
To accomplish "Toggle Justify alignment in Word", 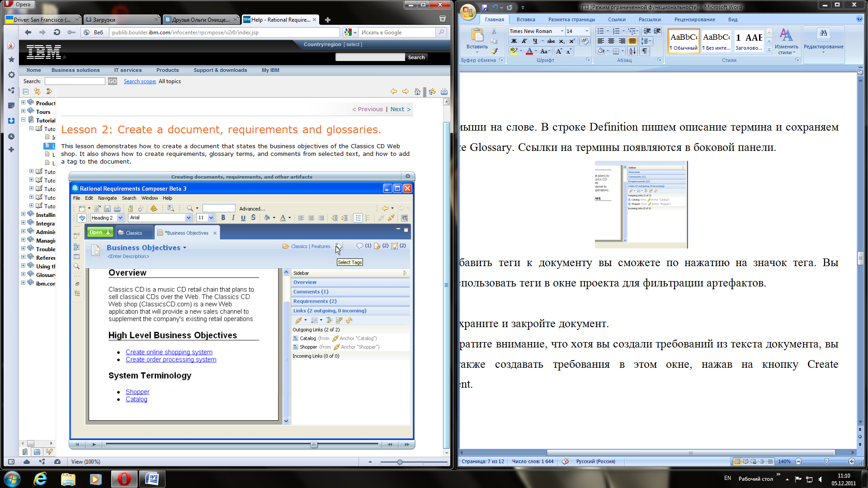I will click(x=632, y=41).
